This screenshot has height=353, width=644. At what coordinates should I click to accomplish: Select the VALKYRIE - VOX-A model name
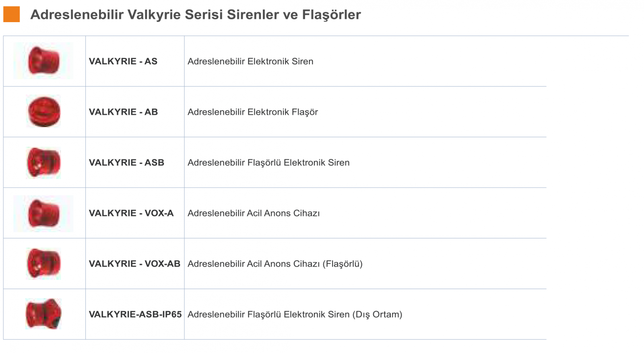[x=131, y=213]
